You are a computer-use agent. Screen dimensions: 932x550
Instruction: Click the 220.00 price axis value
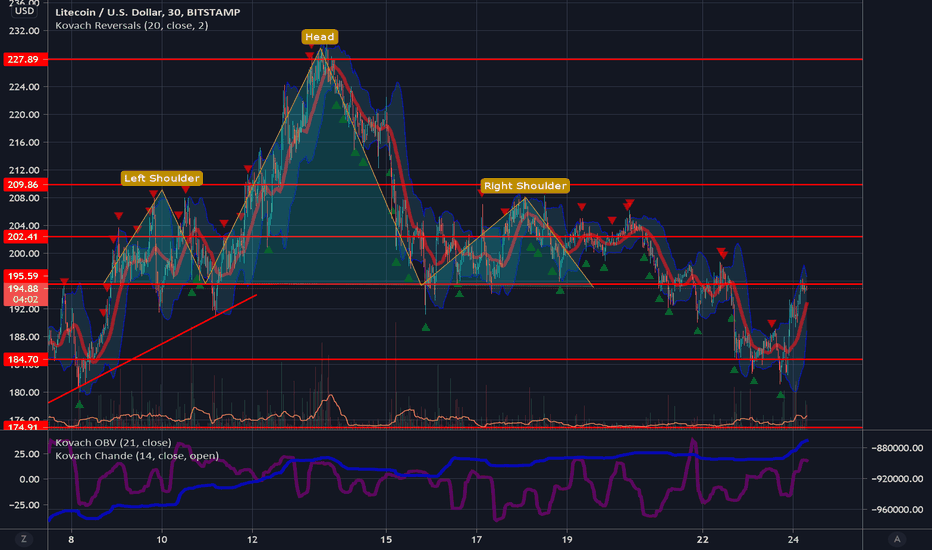(24, 115)
